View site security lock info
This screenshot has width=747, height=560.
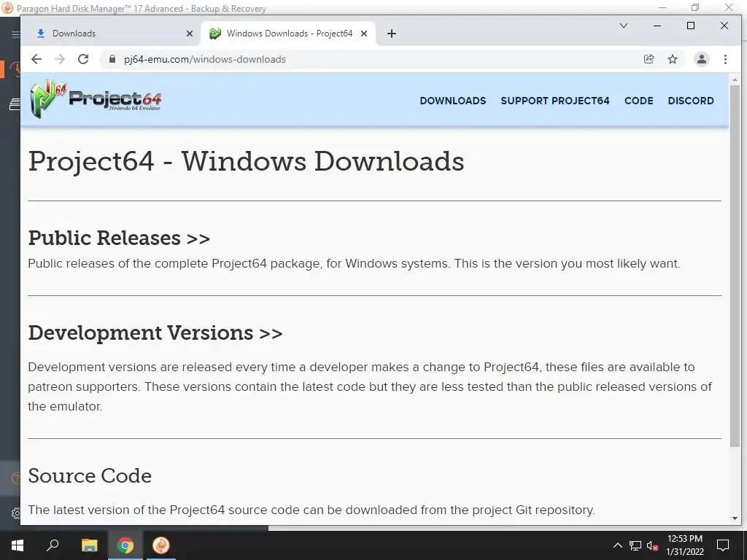tap(112, 59)
